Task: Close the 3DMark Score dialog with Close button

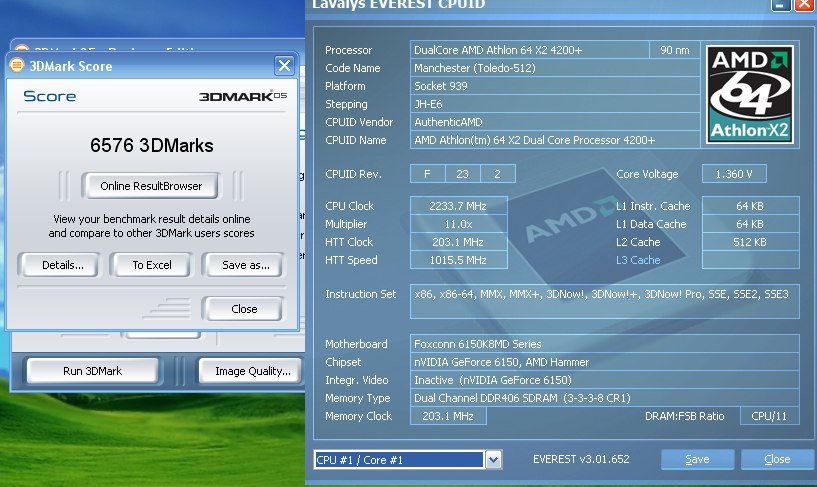Action: point(244,309)
